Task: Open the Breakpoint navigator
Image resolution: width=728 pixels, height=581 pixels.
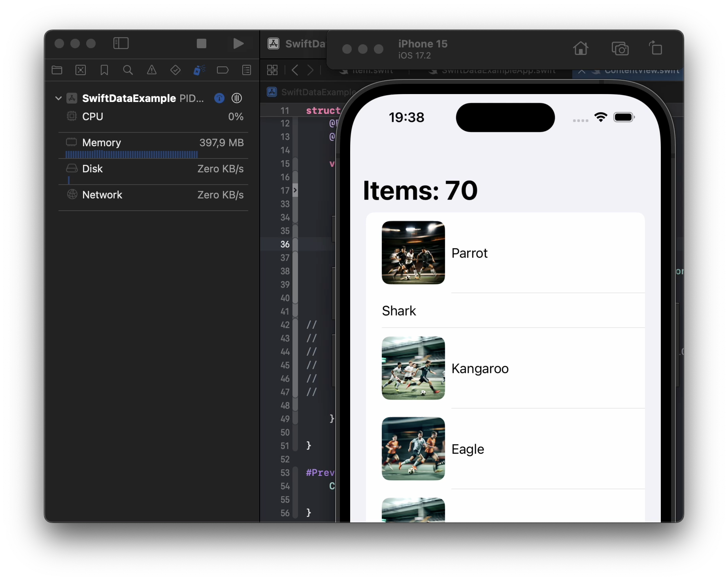Action: coord(223,70)
